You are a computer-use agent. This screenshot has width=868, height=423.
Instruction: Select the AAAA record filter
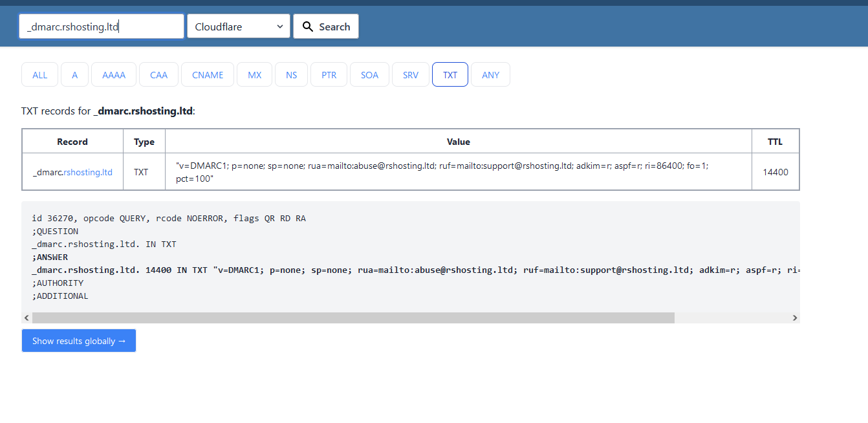[x=113, y=74]
